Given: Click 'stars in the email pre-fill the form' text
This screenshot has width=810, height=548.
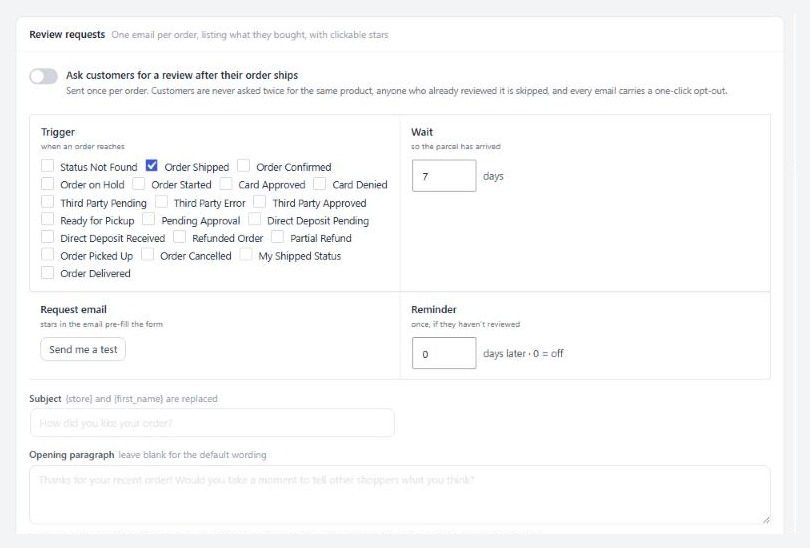Looking at the screenshot, I should (x=102, y=324).
